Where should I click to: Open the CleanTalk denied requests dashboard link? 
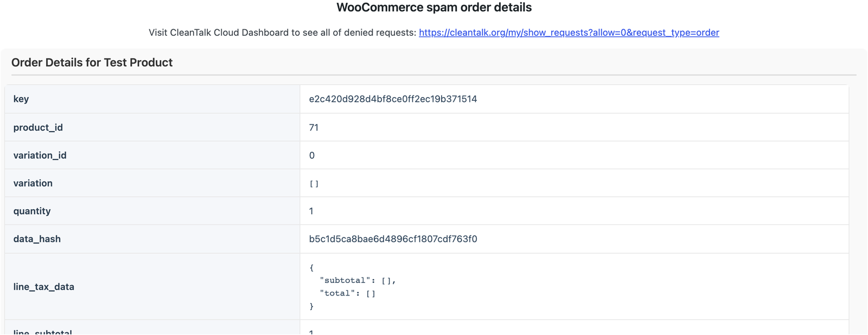point(569,33)
